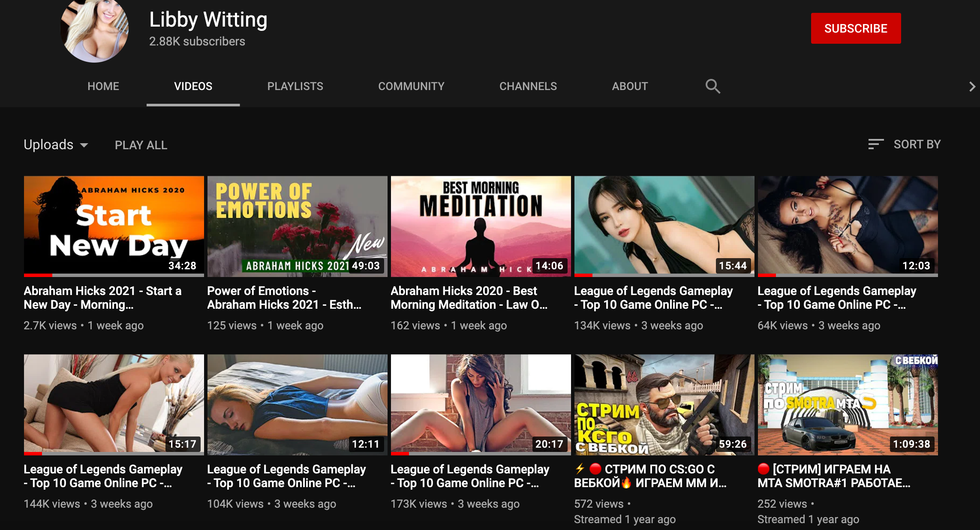The height and width of the screenshot is (530, 980).
Task: Click the channel search magnifier icon
Action: click(x=712, y=86)
